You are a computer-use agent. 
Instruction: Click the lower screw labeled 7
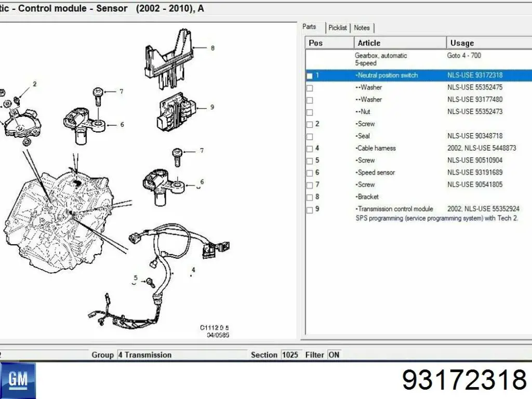(177, 157)
